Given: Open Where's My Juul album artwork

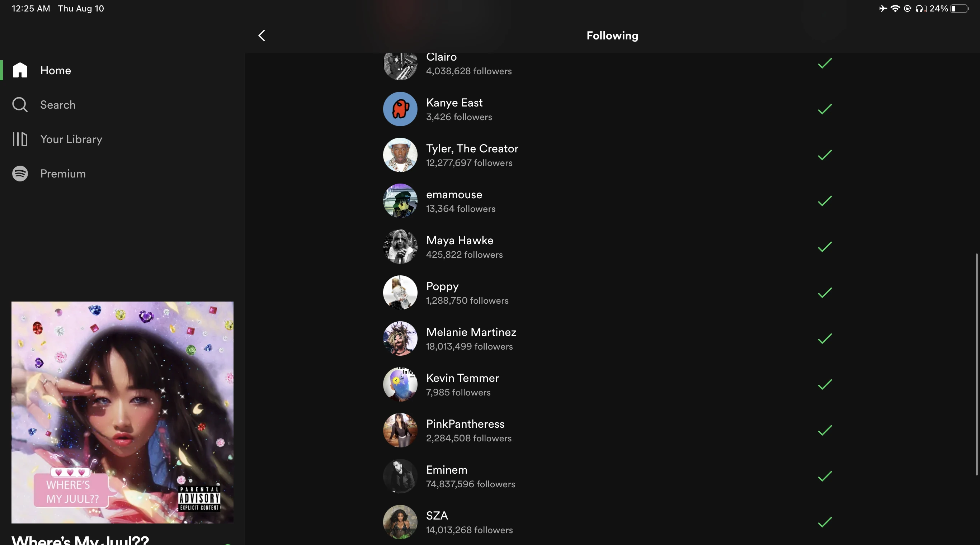Looking at the screenshot, I should 122,412.
